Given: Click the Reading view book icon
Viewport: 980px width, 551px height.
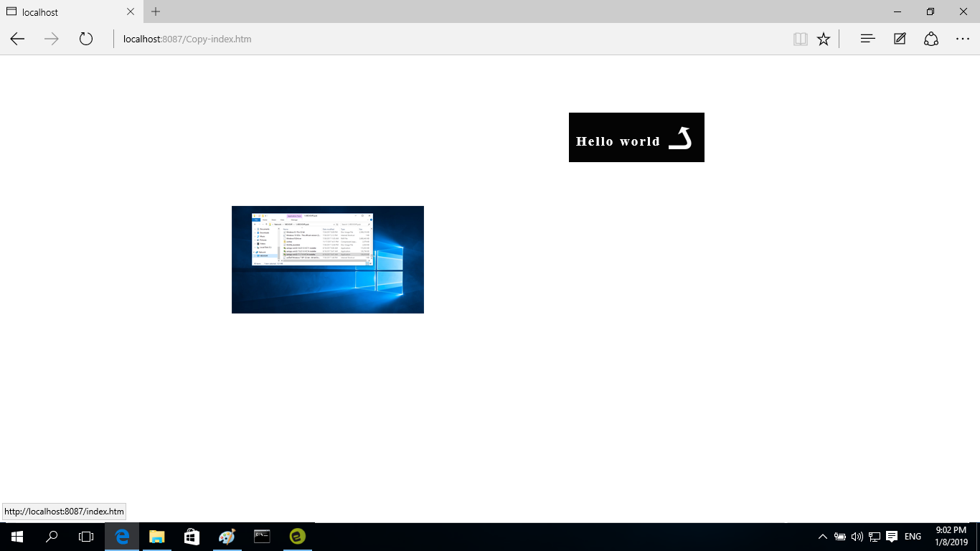Looking at the screenshot, I should click(x=801, y=39).
